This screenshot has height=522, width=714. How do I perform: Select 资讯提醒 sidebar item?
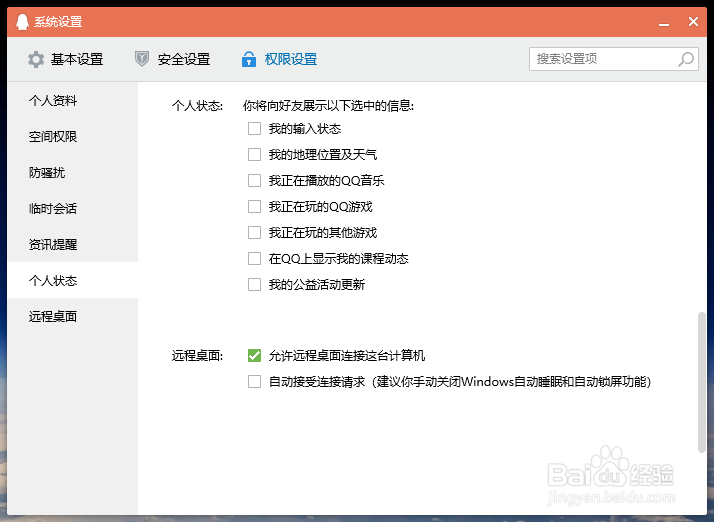click(x=72, y=244)
